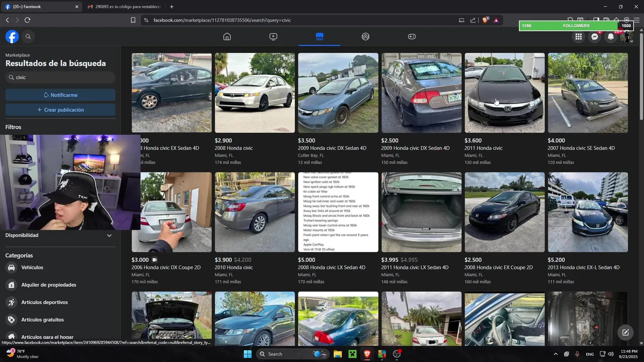This screenshot has width=644, height=362.
Task: Open a new browser tab with plus
Action: (172, 7)
